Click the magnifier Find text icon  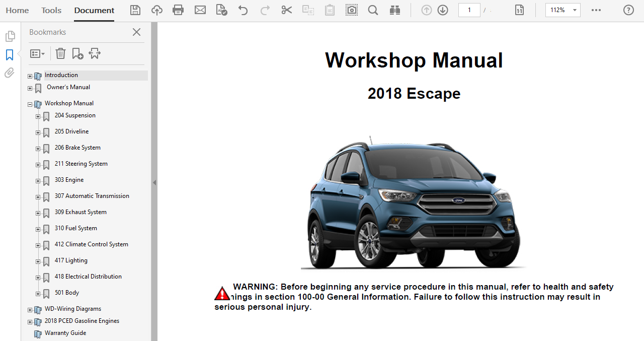click(373, 10)
